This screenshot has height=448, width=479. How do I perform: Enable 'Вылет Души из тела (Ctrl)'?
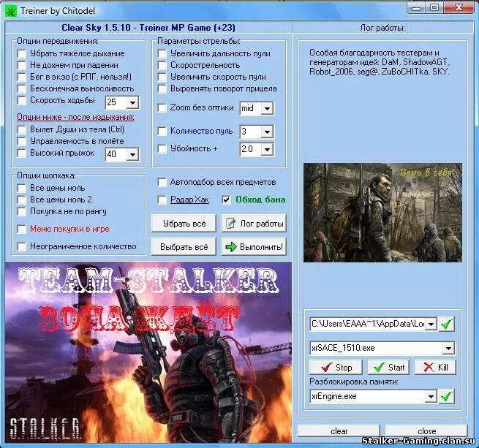[x=22, y=129]
